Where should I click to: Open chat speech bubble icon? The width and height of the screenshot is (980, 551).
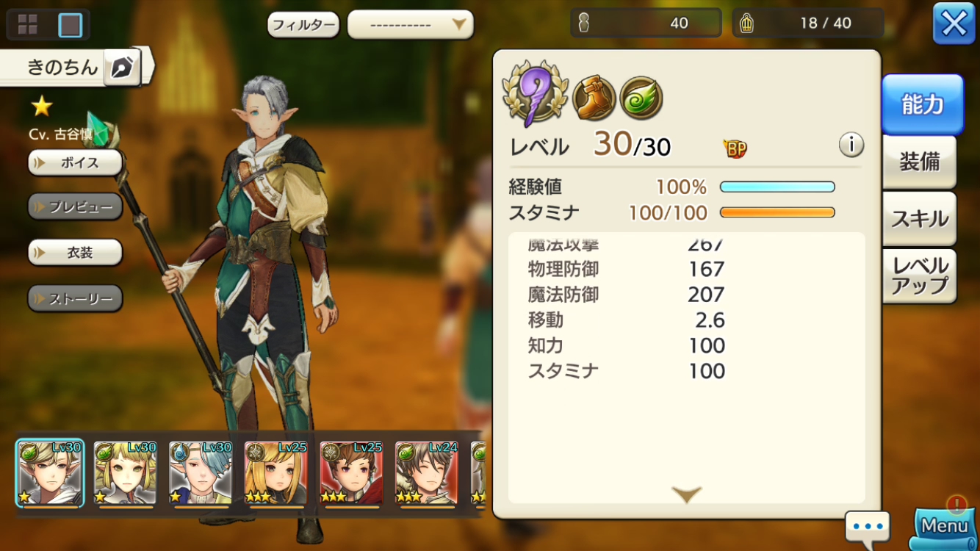click(868, 528)
